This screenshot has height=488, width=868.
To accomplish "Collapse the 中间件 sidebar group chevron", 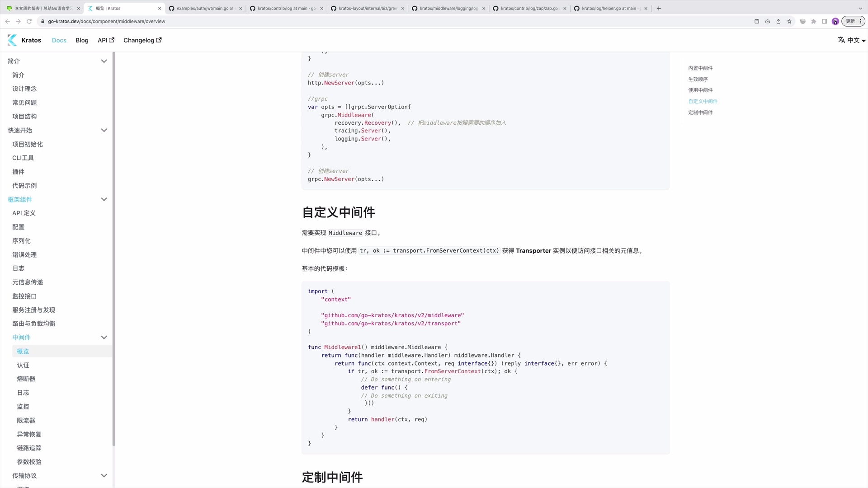I will [104, 338].
